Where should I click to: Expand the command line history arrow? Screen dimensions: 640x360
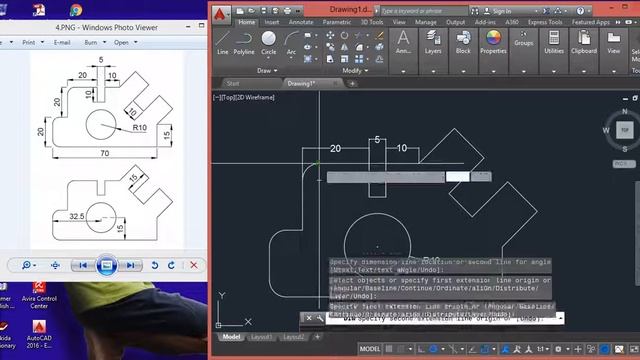pyautogui.click(x=560, y=318)
